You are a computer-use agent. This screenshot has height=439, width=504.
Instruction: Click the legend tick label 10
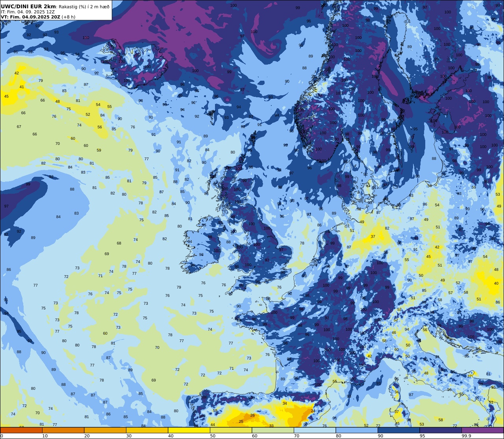tap(45, 436)
